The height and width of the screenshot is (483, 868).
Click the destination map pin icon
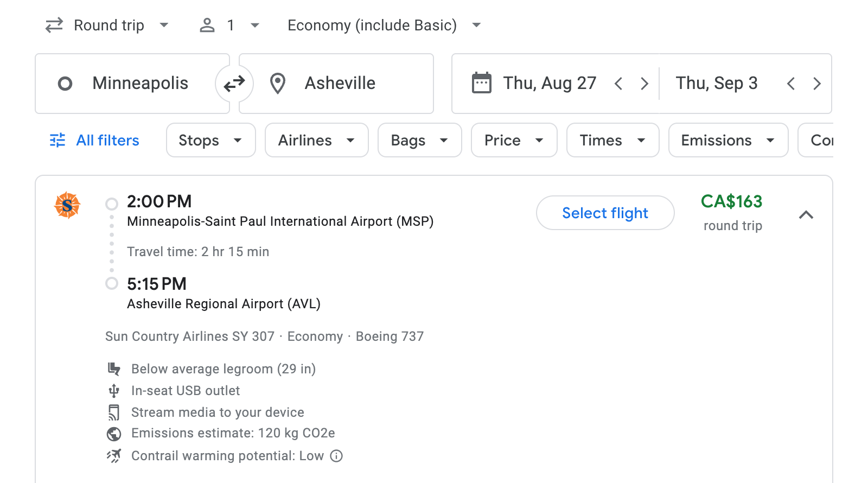point(277,83)
